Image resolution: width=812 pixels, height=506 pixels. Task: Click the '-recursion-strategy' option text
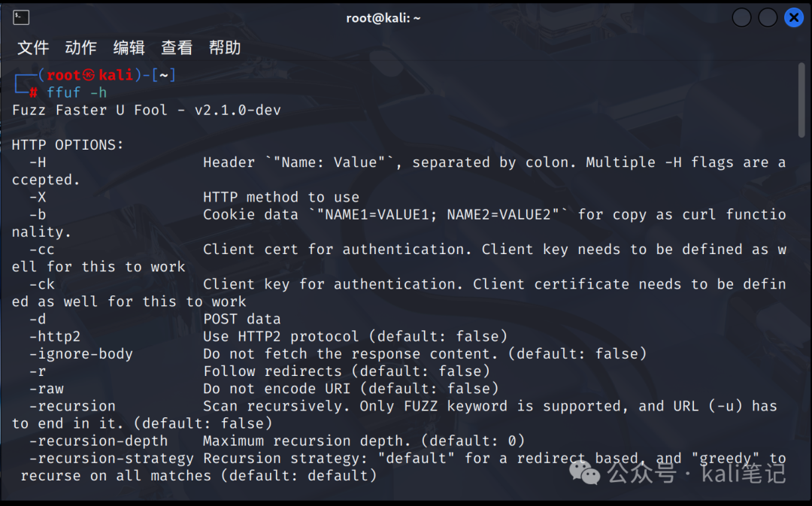[111, 459]
